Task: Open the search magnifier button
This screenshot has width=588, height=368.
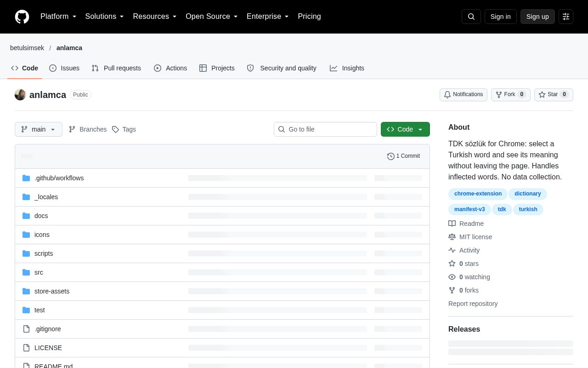Action: point(471,17)
